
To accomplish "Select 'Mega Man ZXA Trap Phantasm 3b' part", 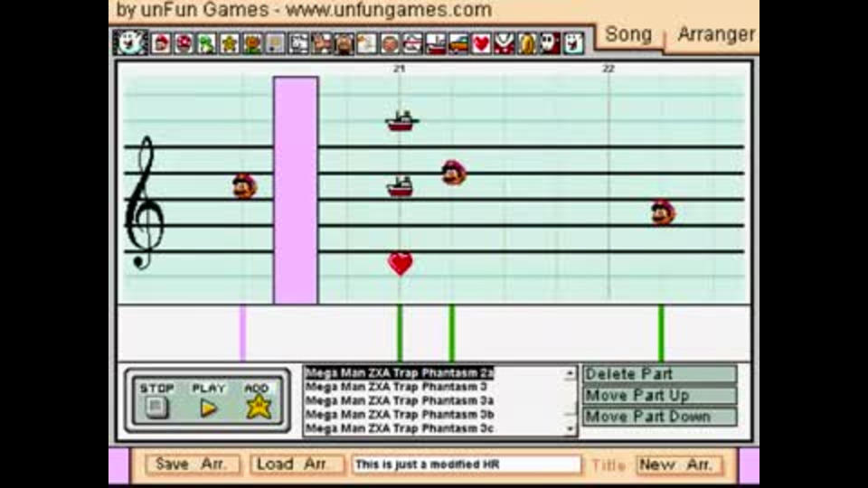I will click(x=399, y=415).
